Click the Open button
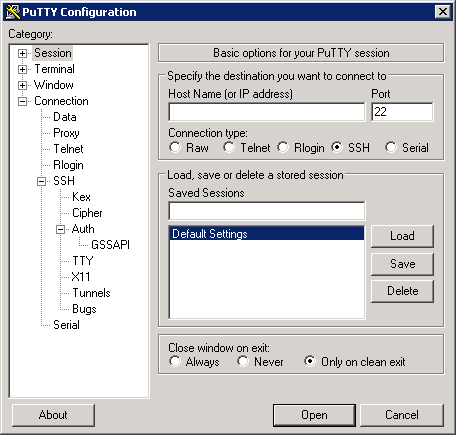 [x=314, y=415]
